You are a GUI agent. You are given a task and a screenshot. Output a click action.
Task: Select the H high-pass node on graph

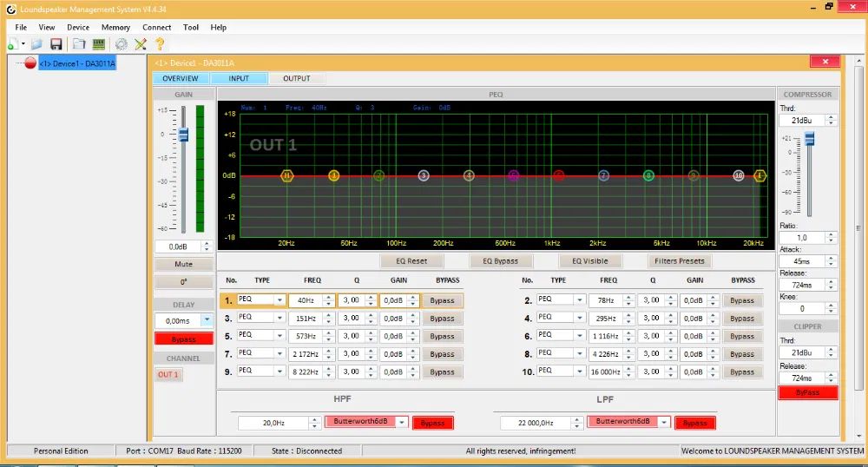point(286,175)
